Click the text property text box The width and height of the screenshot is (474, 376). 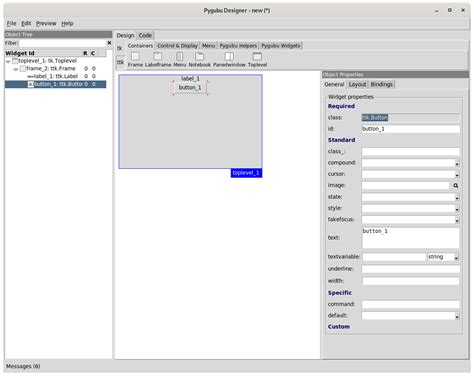coord(411,238)
